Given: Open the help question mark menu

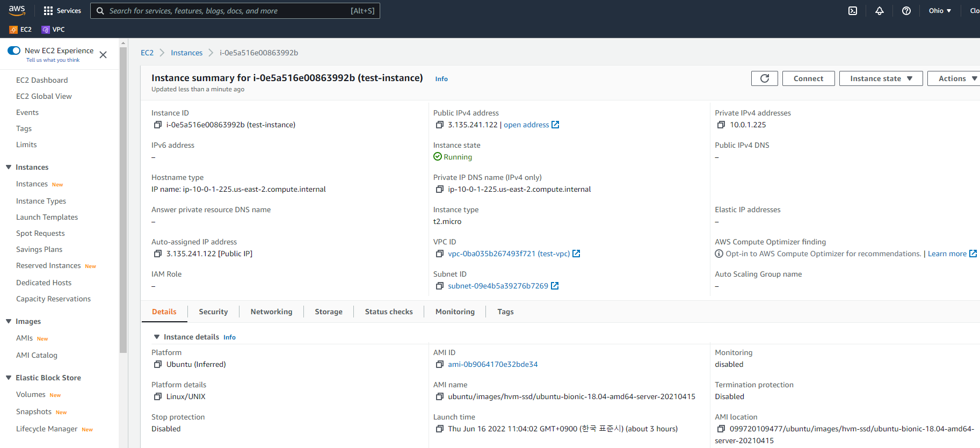Looking at the screenshot, I should pos(906,11).
